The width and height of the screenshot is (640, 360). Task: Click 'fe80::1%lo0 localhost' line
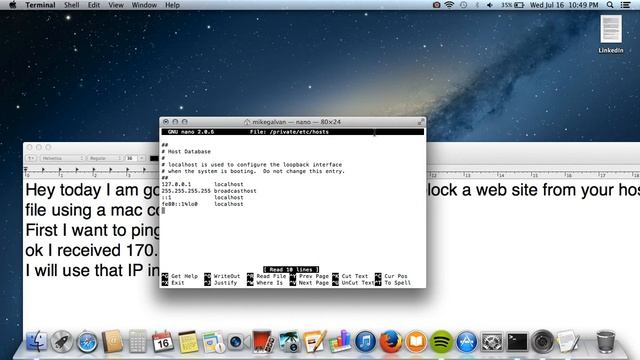point(202,204)
